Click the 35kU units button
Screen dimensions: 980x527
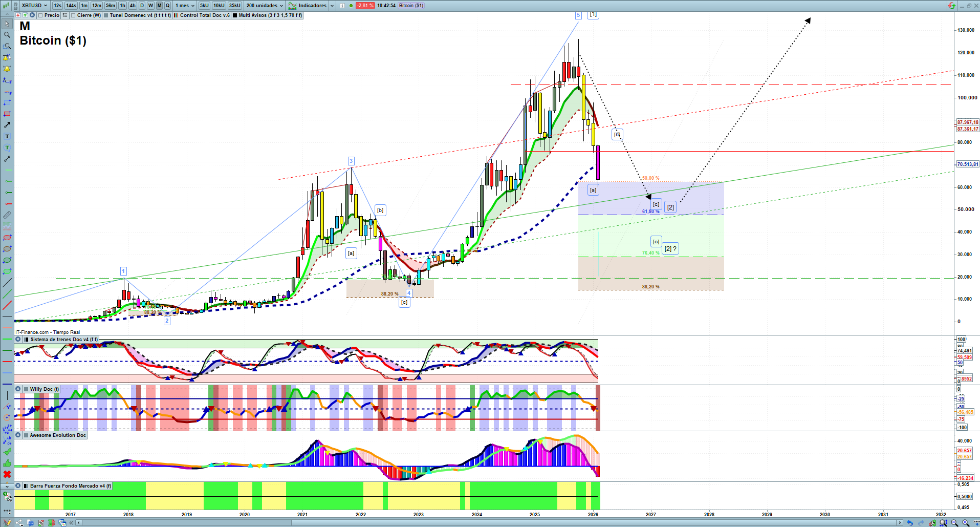[235, 6]
